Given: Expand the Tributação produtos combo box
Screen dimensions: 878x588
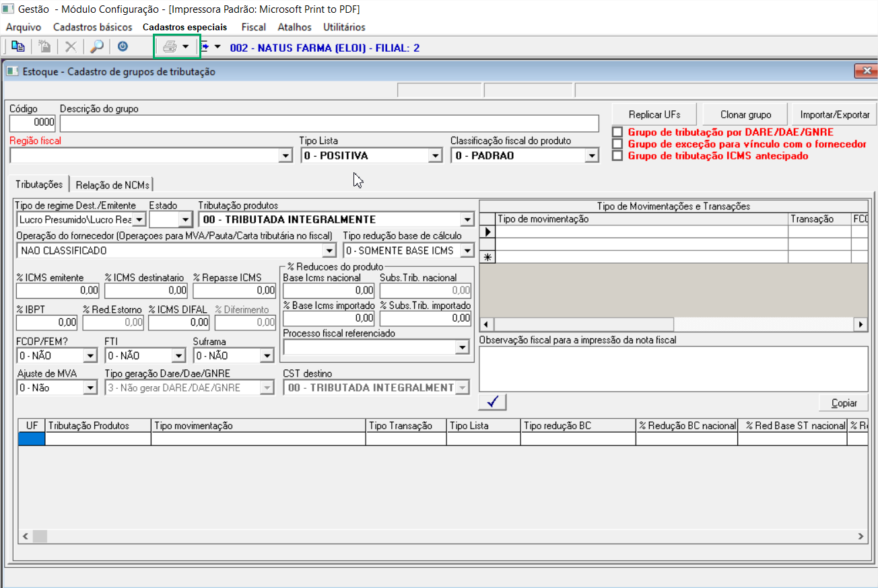Looking at the screenshot, I should (467, 219).
